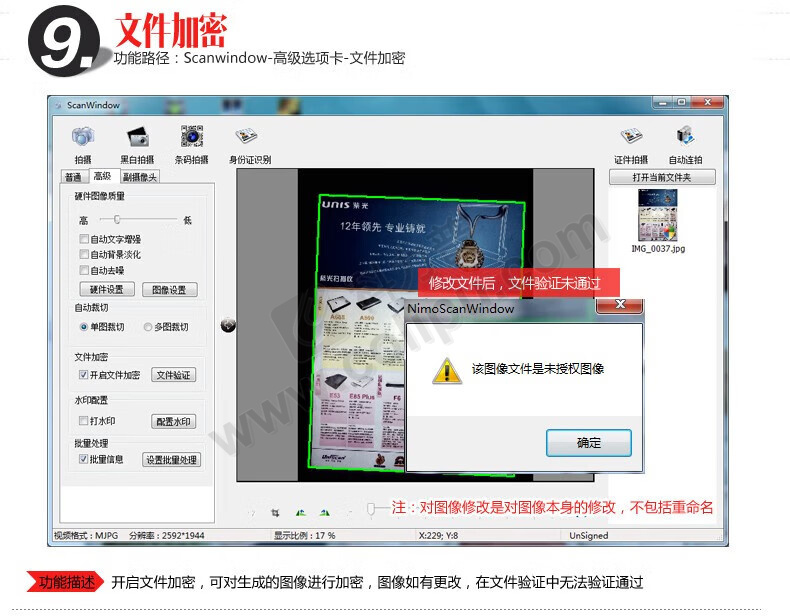Viewport: 790px width, 616px height.
Task: Click the 硬件图像质量 quality slider handle
Action: pos(117,219)
